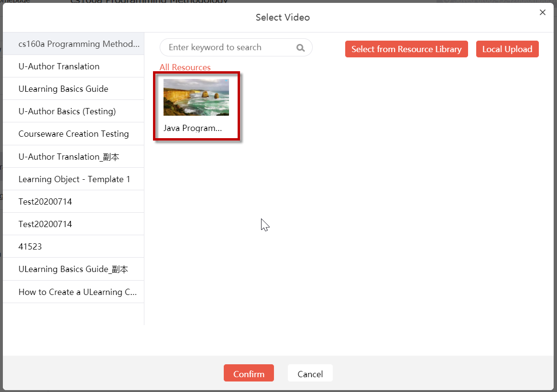Click the search magnifier icon

(301, 48)
